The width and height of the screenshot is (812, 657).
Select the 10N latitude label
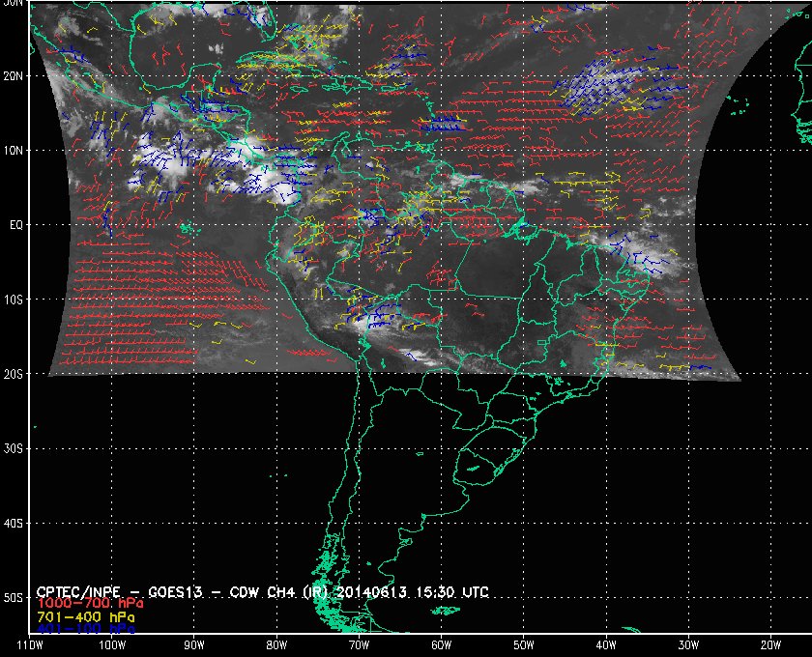click(x=14, y=150)
